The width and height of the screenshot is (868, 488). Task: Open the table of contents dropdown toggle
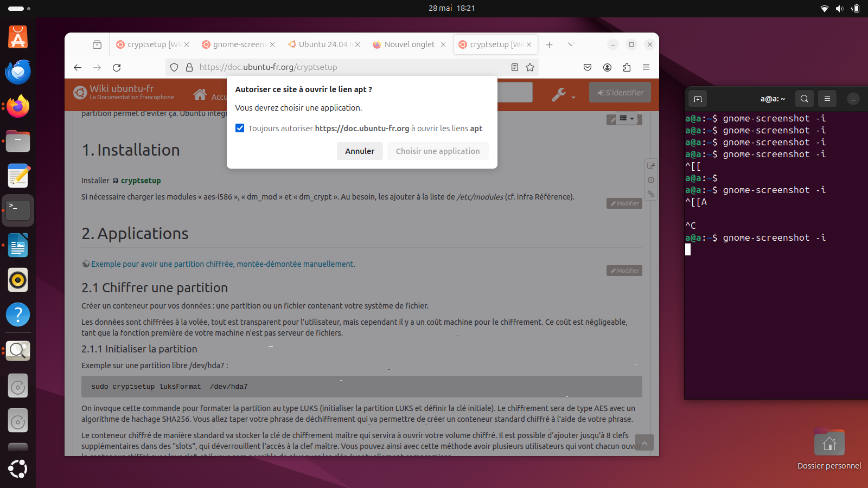[627, 118]
